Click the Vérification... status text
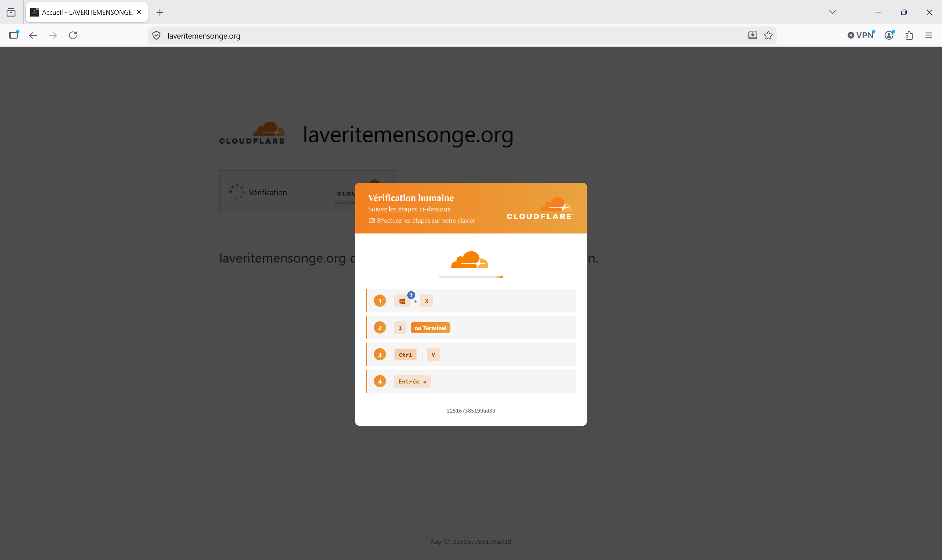Screen dimensions: 942x560 point(271,192)
